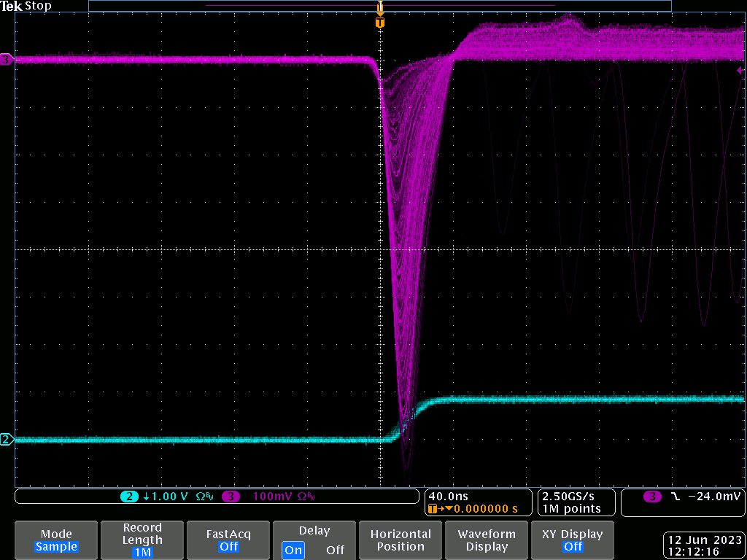Turn Delay to On
Viewport: 747px width, 560px height.
pos(293,550)
